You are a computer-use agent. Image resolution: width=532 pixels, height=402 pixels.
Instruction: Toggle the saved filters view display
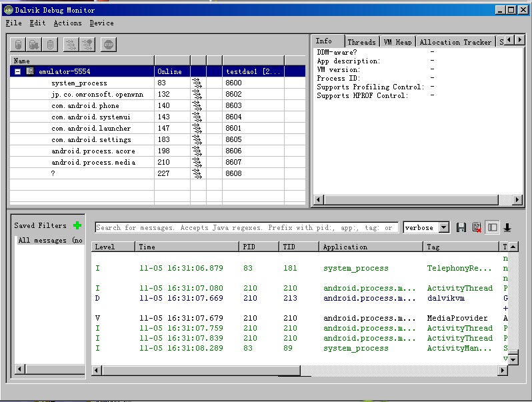[x=492, y=227]
